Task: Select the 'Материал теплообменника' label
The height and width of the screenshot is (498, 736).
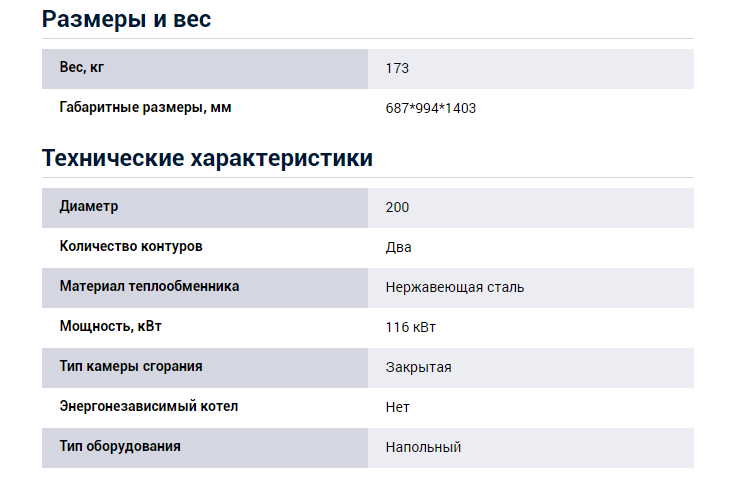Action: [149, 286]
